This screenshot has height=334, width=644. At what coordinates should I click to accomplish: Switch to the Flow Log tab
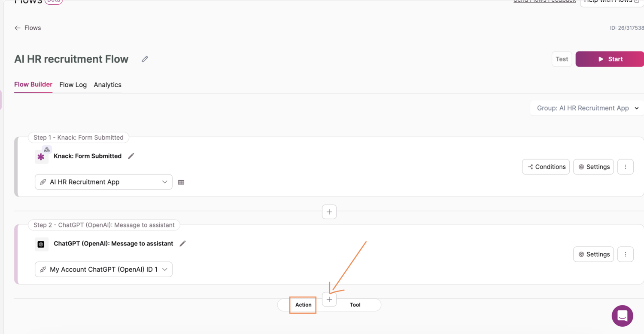click(73, 85)
